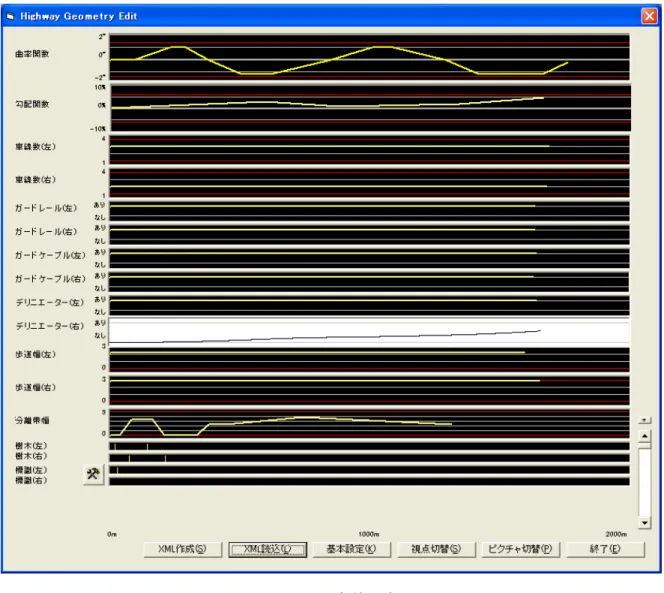664x593 pixels.
Task: Click the vertical scrollbar up arrow
Action: pyautogui.click(x=644, y=436)
